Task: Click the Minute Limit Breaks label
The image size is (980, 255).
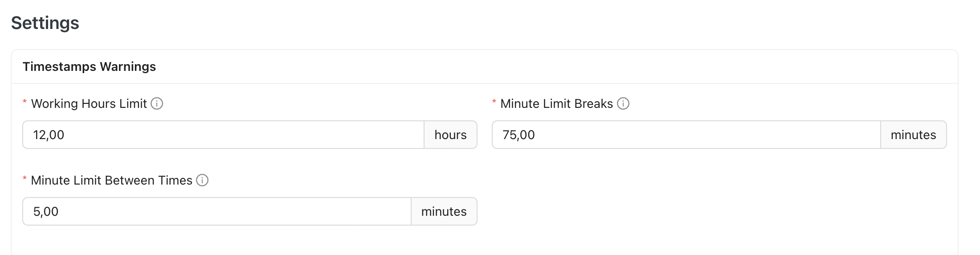Action: [x=556, y=104]
